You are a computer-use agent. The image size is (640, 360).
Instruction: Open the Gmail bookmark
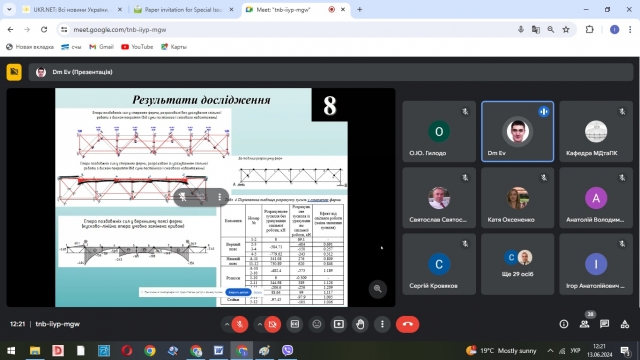(x=101, y=47)
